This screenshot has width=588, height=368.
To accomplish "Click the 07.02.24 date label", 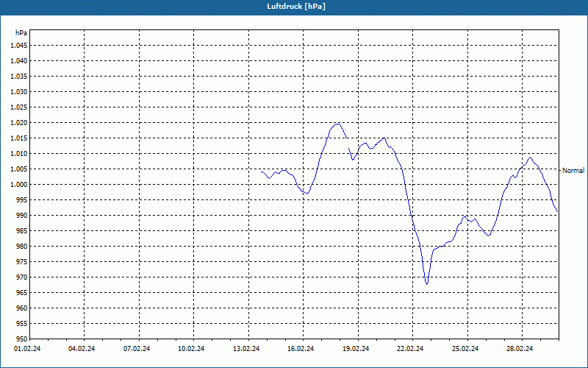I will tap(137, 349).
